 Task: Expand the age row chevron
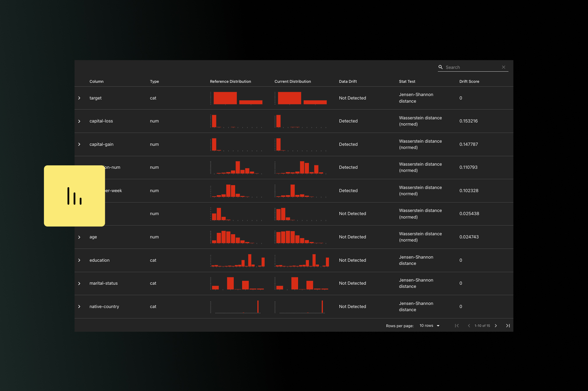(x=79, y=237)
